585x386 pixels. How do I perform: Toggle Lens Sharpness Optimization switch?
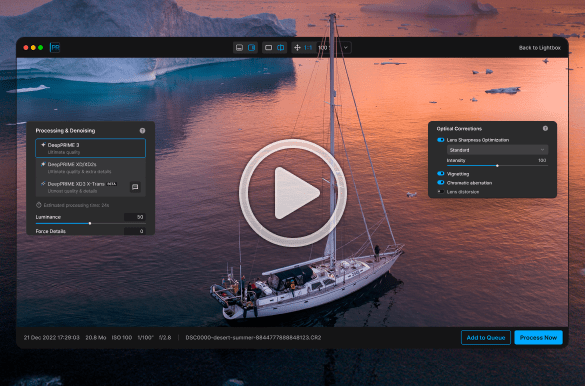441,140
